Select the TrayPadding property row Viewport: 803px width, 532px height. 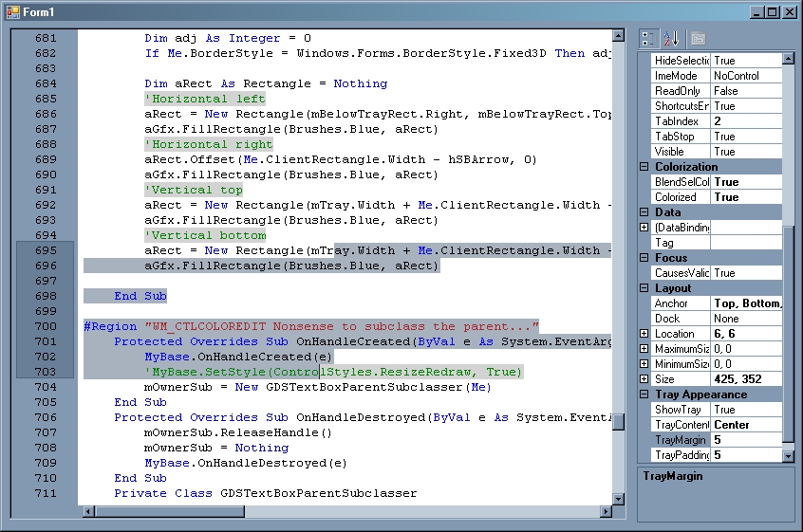(x=717, y=455)
